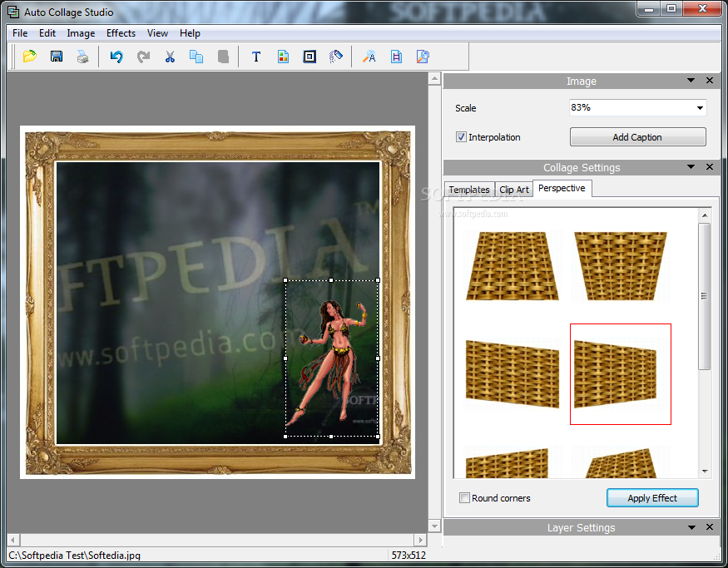Viewport: 728px width, 568px height.
Task: Close the Collage Settings panel
Action: pyautogui.click(x=710, y=166)
